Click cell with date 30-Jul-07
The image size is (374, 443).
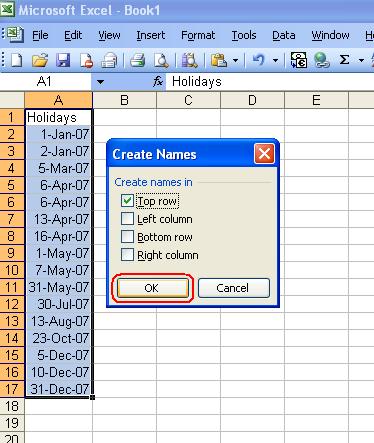58,304
